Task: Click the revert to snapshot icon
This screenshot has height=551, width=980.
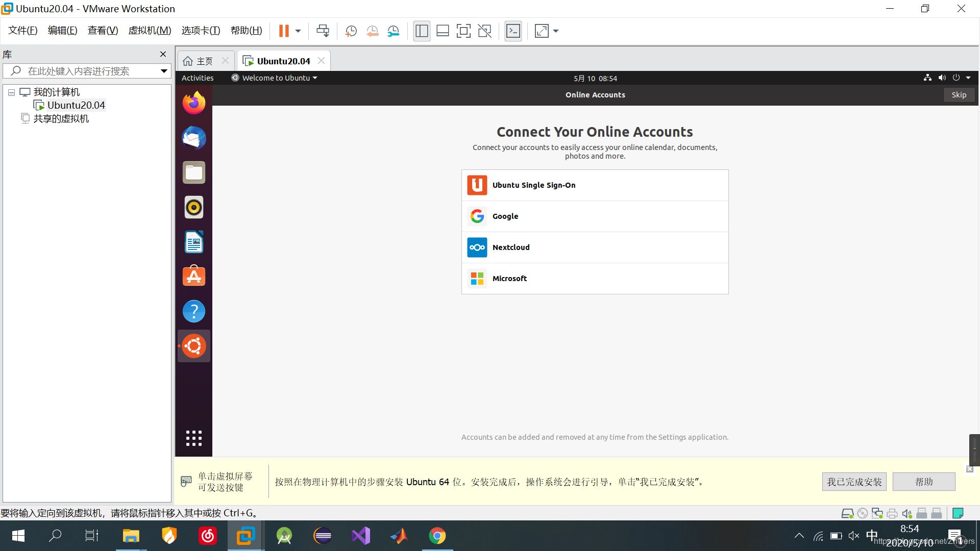Action: (372, 31)
